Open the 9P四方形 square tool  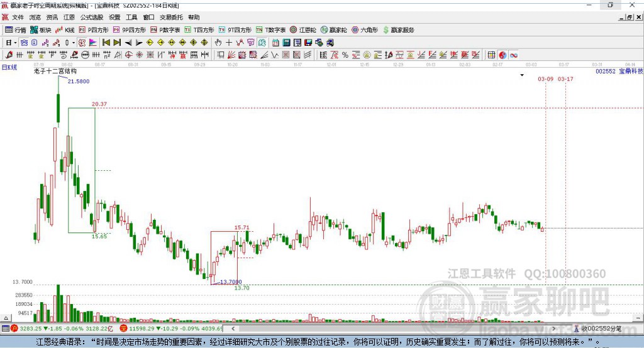[130, 30]
